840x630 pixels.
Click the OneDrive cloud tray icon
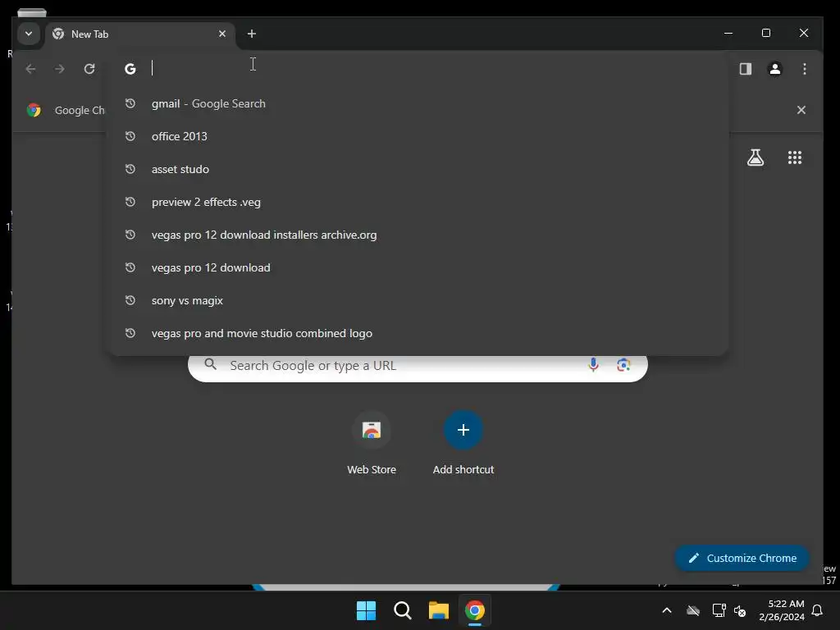click(693, 610)
